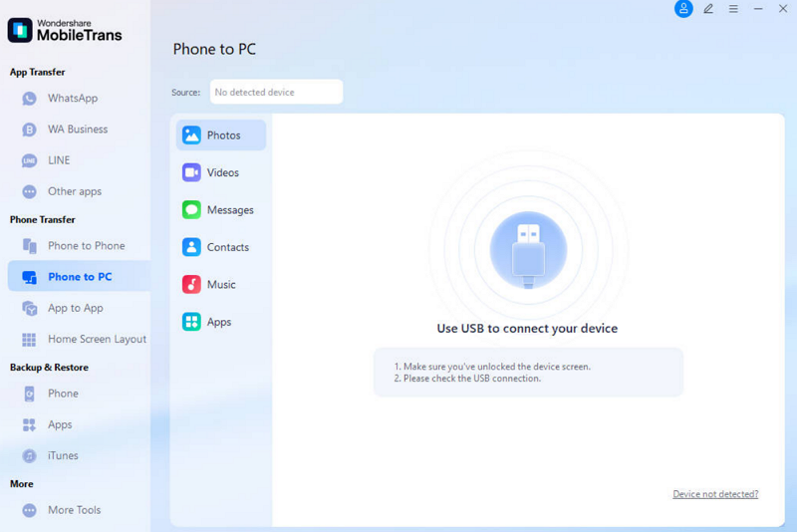Open the hamburger menu icon
The height and width of the screenshot is (532, 797).
(x=733, y=9)
